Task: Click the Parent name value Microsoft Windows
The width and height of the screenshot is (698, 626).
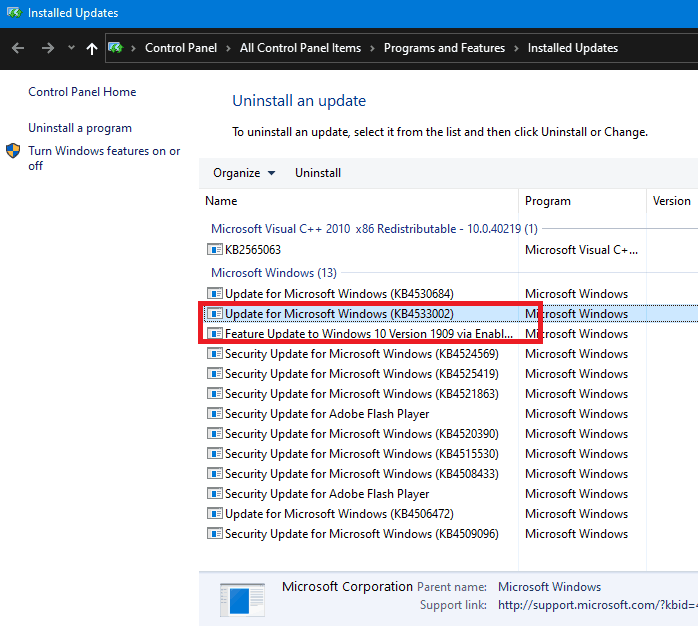Action: click(549, 587)
